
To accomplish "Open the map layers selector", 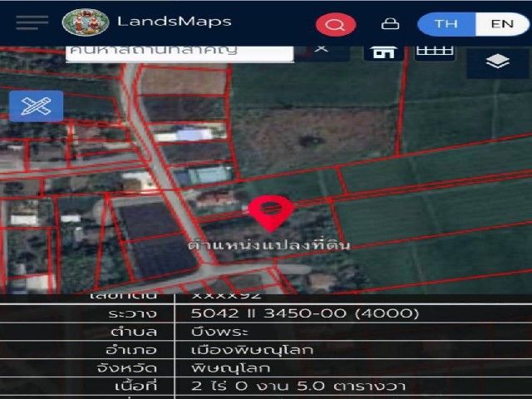I will (497, 62).
